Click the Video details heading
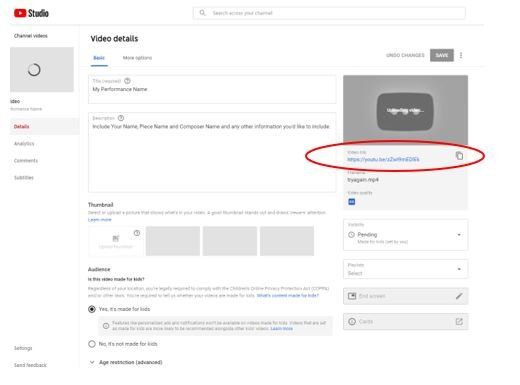520x385 pixels. pos(114,39)
